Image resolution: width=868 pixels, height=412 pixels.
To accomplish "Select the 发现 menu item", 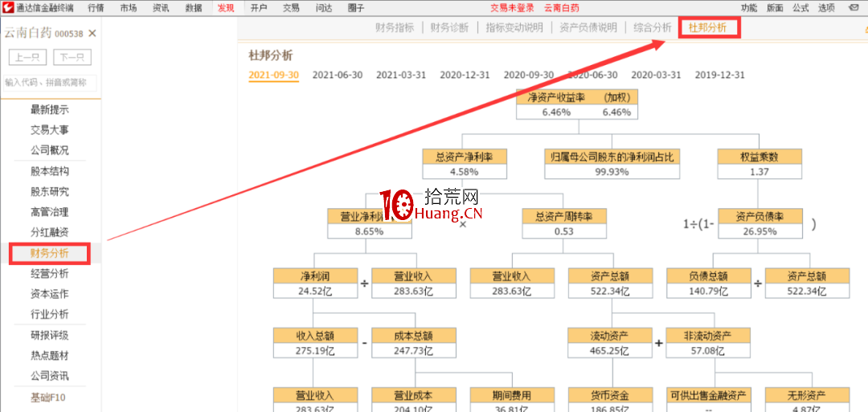I will (x=226, y=8).
